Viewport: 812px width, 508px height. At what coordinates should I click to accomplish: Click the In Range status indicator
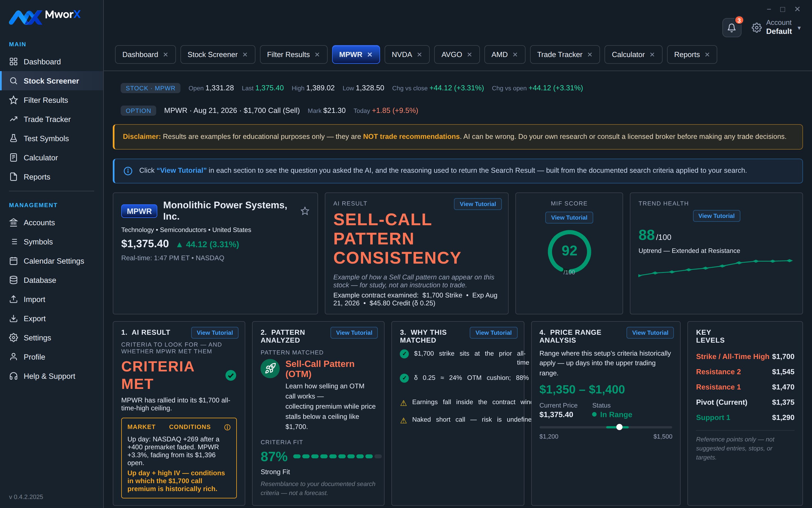coord(612,415)
